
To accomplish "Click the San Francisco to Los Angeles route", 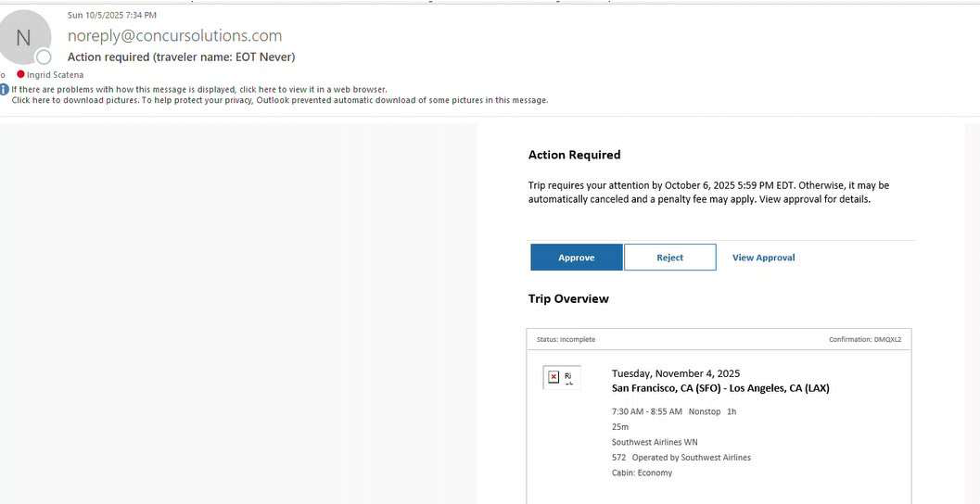I will point(720,388).
